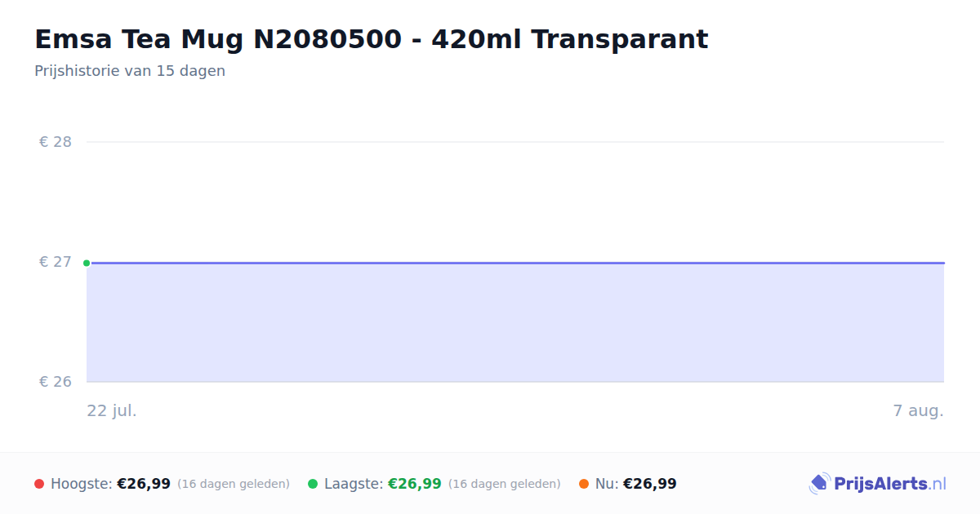980x514 pixels.
Task: Click the green dot next to Laagste
Action: pos(313,484)
